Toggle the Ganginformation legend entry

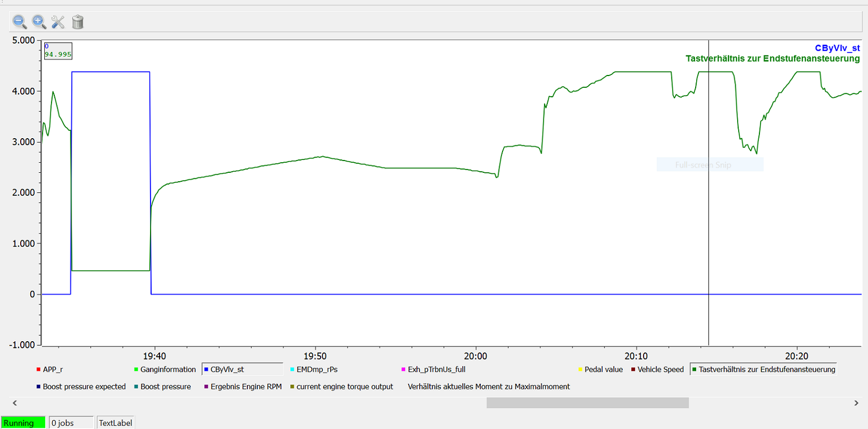(165, 370)
